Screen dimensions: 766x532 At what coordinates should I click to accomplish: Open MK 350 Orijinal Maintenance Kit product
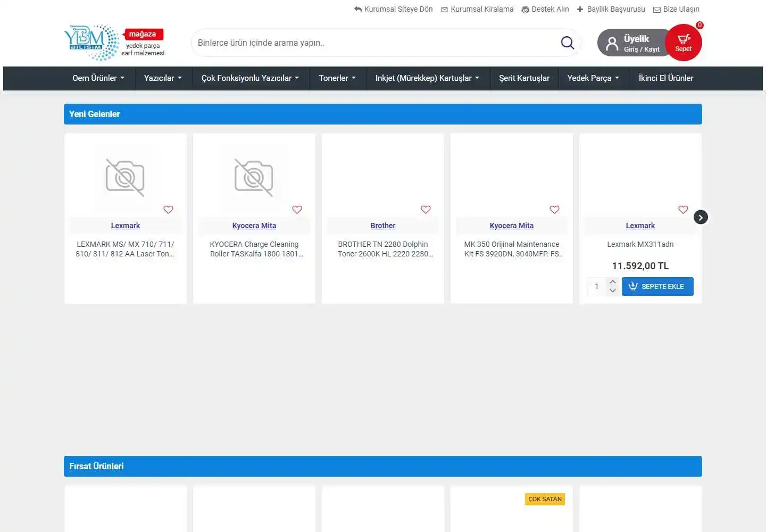point(512,249)
